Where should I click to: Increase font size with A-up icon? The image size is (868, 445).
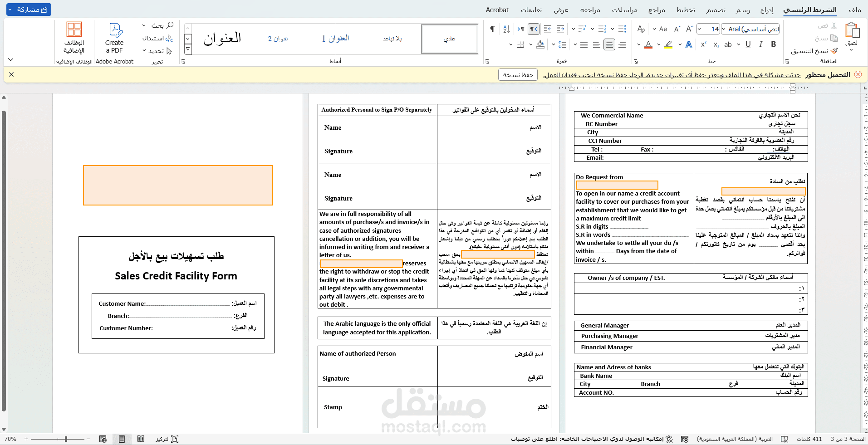690,29
